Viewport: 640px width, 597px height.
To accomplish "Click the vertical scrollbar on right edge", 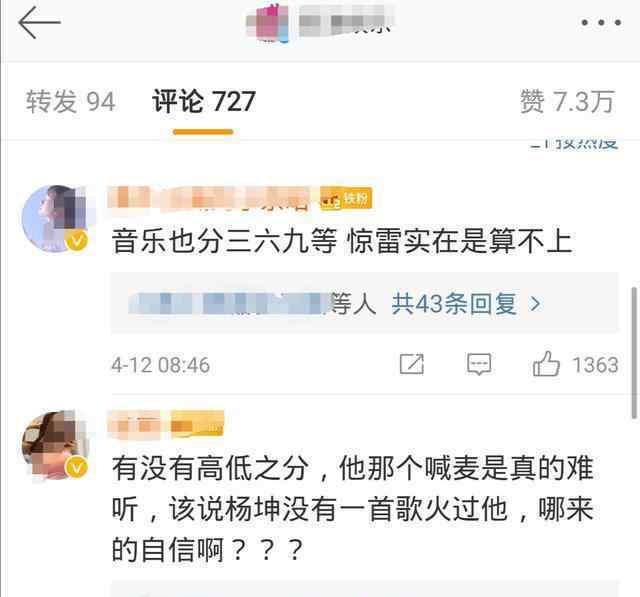I will pos(634,352).
